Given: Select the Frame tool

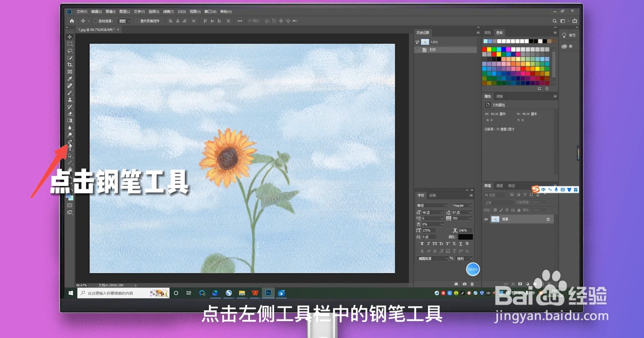Looking at the screenshot, I should pyautogui.click(x=70, y=72).
